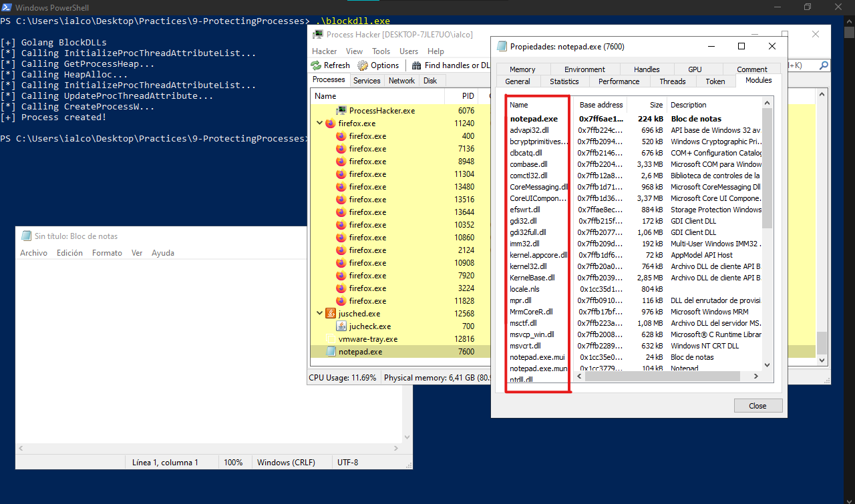Open the Threads tab in properties dialog
Screen dimensions: 855x504
[x=673, y=81]
